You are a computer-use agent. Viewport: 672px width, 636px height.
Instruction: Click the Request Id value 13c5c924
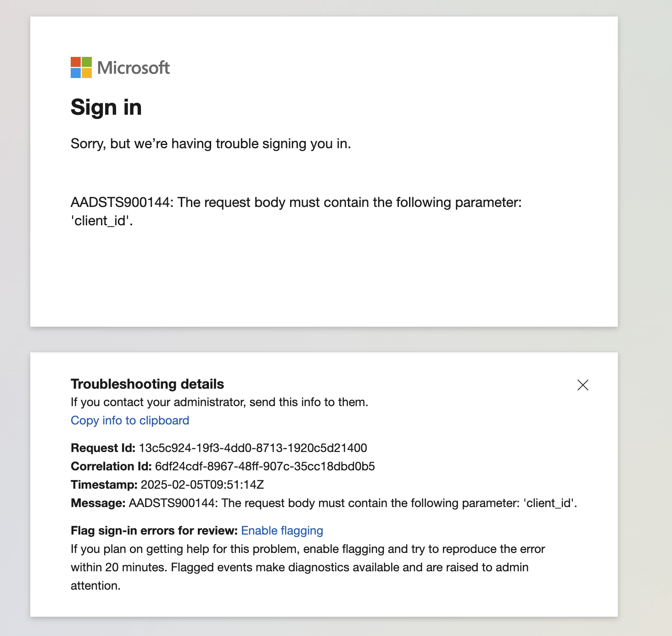pyautogui.click(x=253, y=448)
